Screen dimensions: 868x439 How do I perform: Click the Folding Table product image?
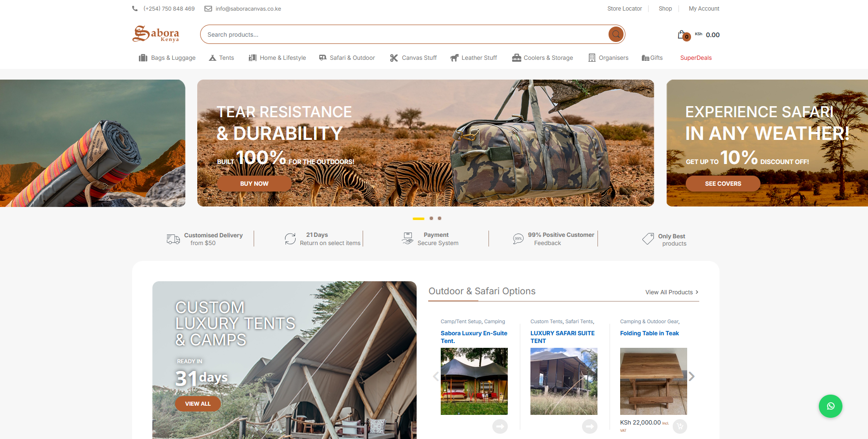pos(653,381)
